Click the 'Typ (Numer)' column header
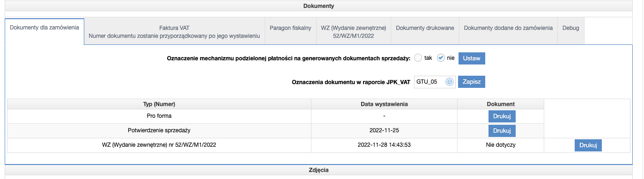Viewport: 644px width, 179px height. 159,104
